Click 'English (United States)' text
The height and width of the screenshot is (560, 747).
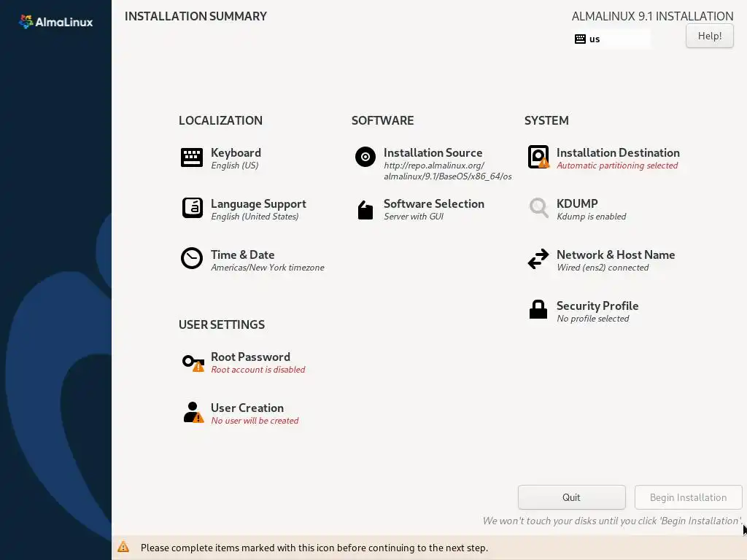255,216
